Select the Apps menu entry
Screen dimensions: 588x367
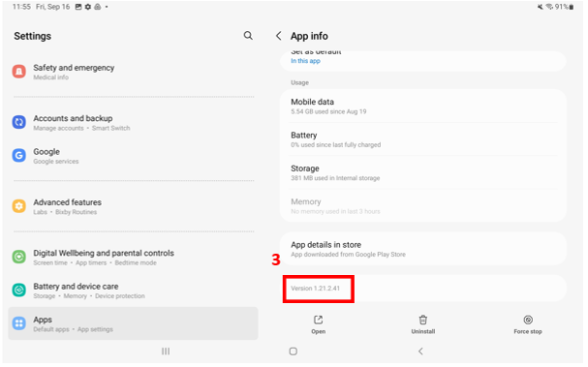tap(133, 323)
